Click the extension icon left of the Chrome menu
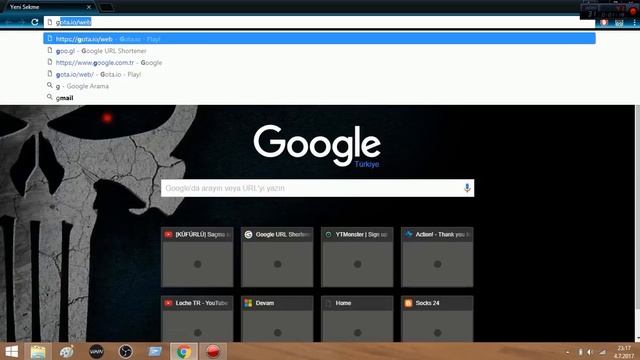Viewport: 640px width, 360px height. [x=619, y=23]
